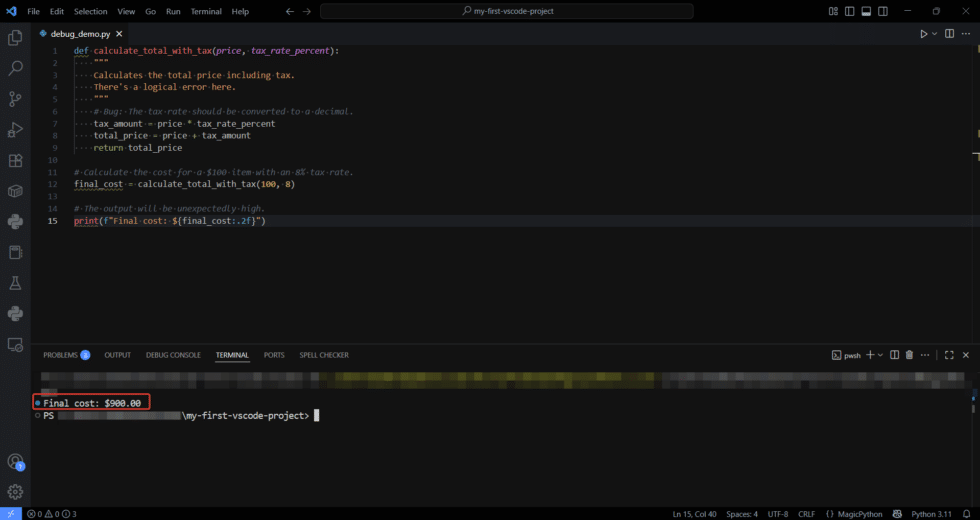This screenshot has height=520, width=980.
Task: Open the Terminal menu in menu bar
Action: click(x=206, y=11)
